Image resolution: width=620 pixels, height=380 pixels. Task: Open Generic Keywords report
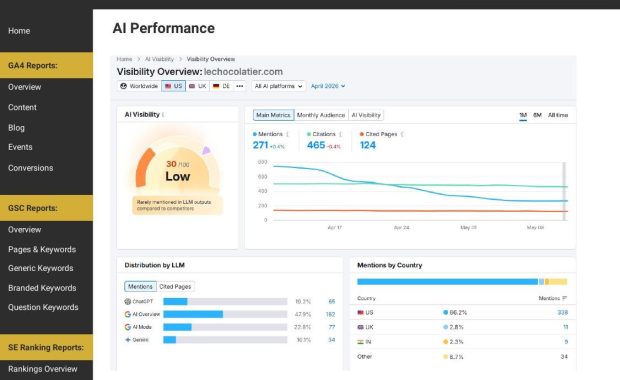[41, 268]
